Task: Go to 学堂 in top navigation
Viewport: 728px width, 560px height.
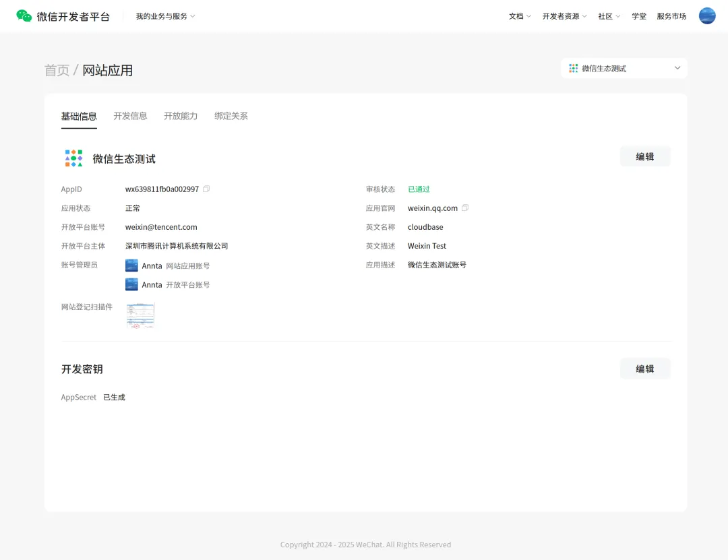Action: [639, 16]
